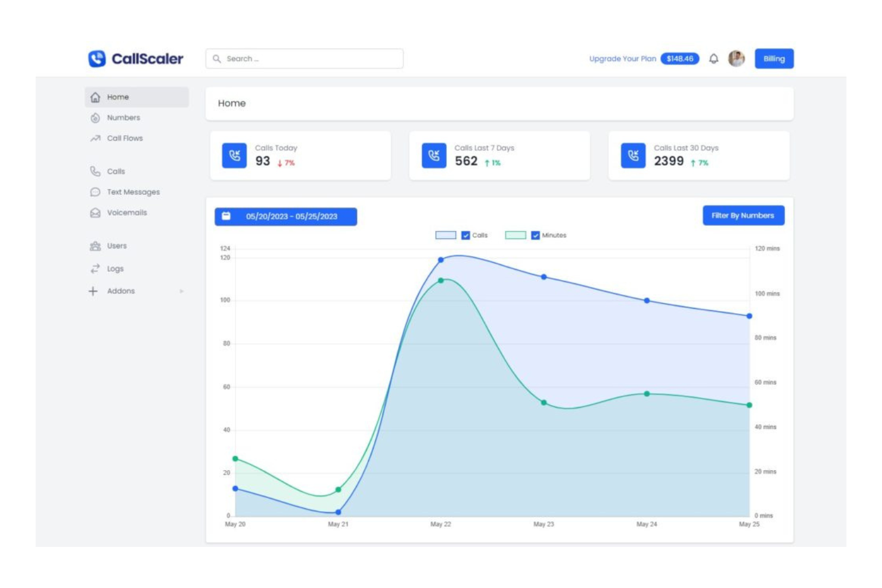This screenshot has height=588, width=882.
Task: Open Call Flows via its arrow icon
Action: [x=94, y=138]
